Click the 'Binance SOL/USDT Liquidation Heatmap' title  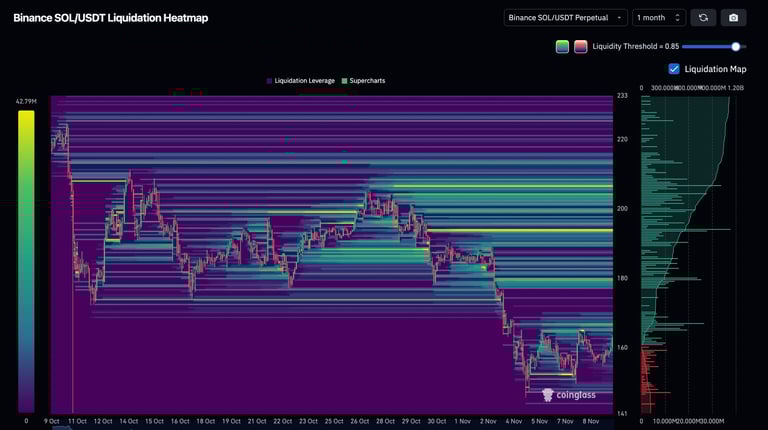[111, 18]
